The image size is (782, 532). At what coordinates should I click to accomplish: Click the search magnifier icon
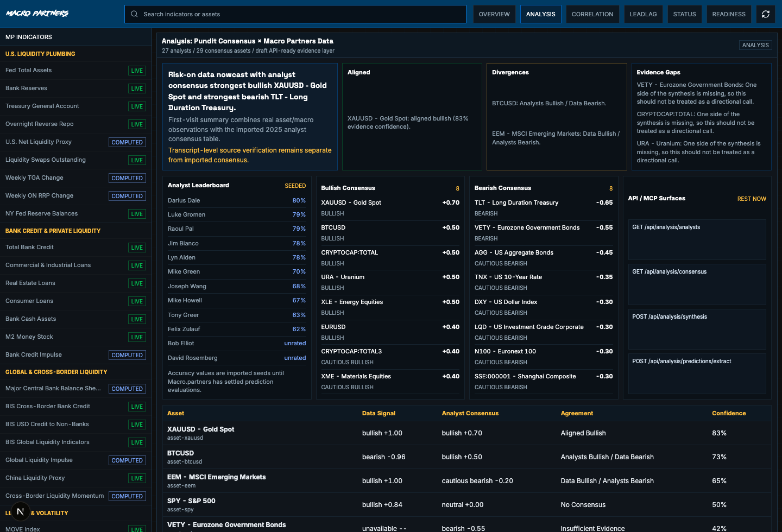134,14
